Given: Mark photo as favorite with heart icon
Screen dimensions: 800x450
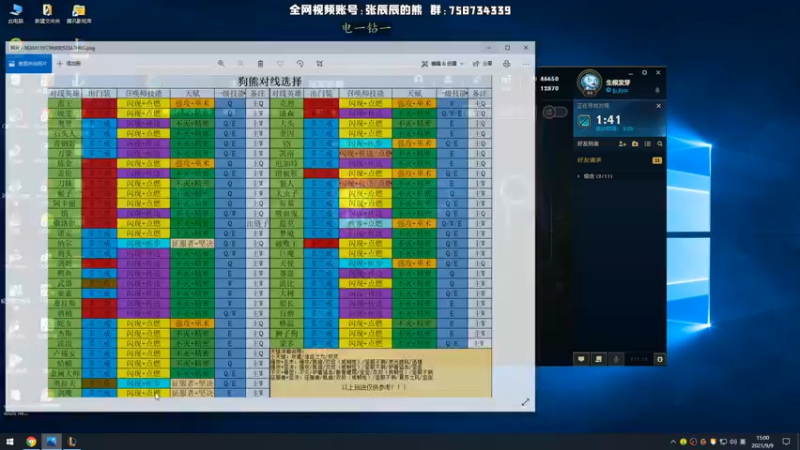Looking at the screenshot, I should click(280, 64).
